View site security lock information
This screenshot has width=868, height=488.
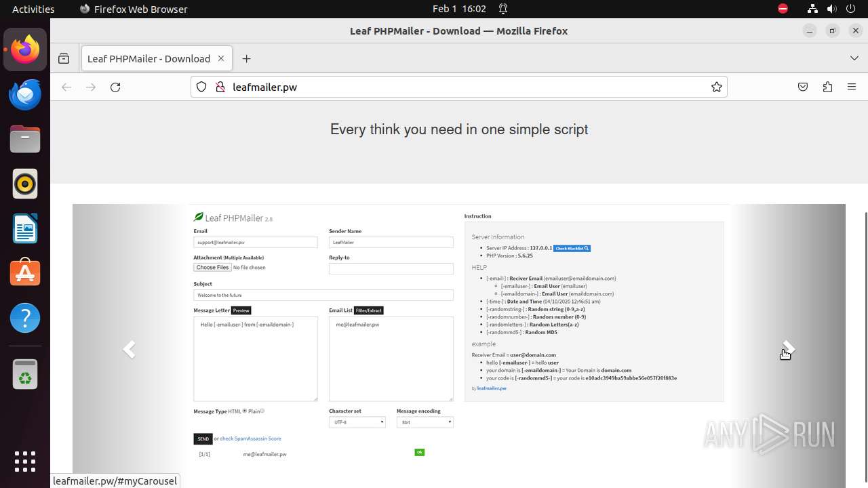tap(220, 87)
